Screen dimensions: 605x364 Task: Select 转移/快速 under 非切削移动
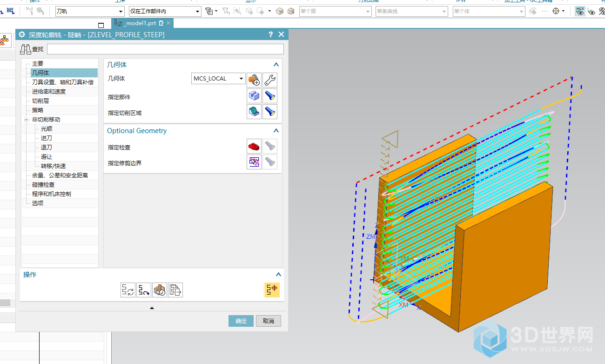(x=53, y=166)
